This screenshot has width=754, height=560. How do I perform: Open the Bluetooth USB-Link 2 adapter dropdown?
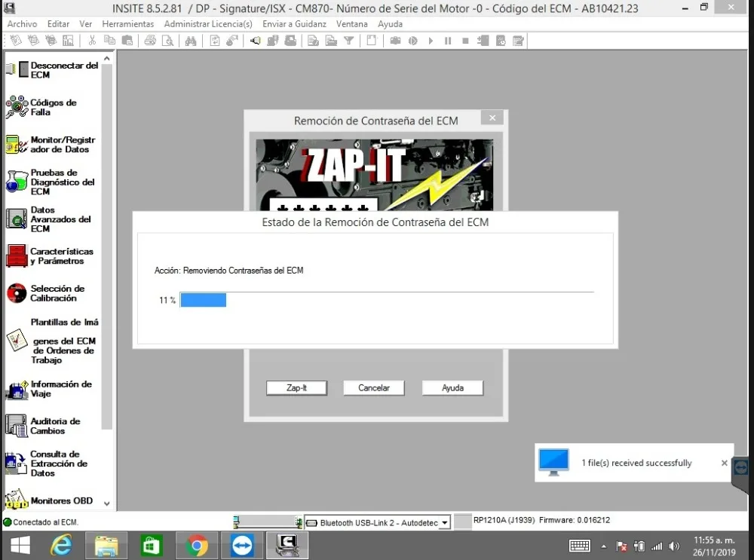[446, 522]
